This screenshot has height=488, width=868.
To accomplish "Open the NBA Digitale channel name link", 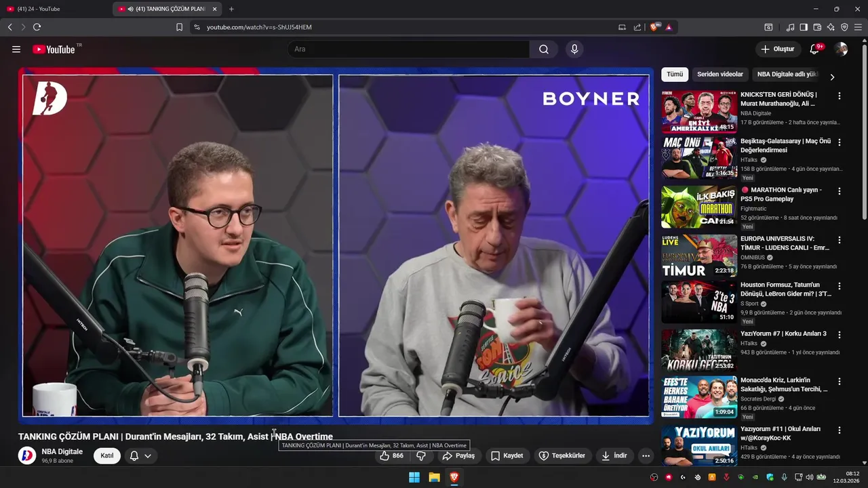I will pyautogui.click(x=62, y=451).
